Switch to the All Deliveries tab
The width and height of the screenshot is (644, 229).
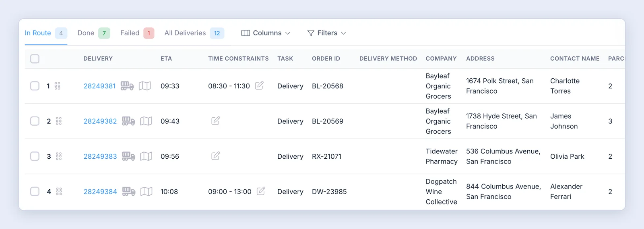[x=194, y=33]
